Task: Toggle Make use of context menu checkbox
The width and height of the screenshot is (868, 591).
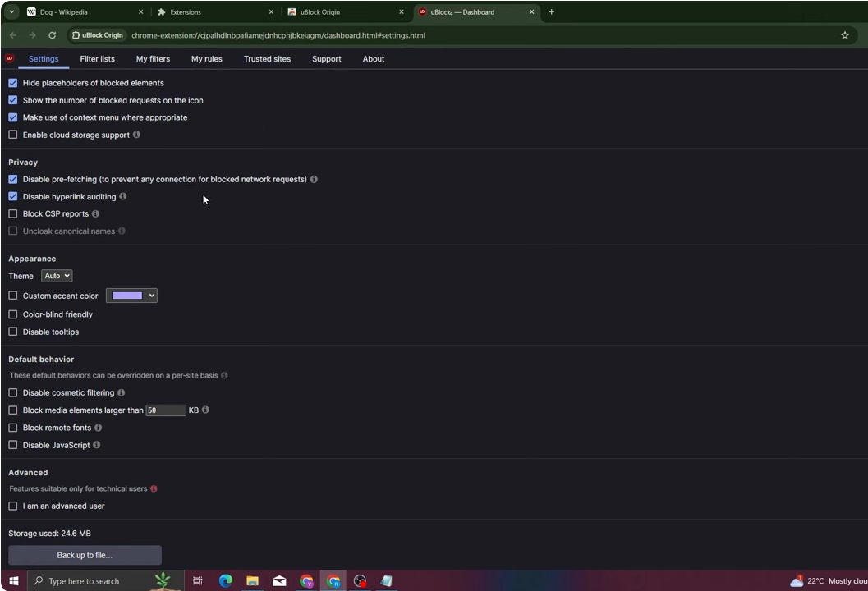Action: [x=13, y=117]
